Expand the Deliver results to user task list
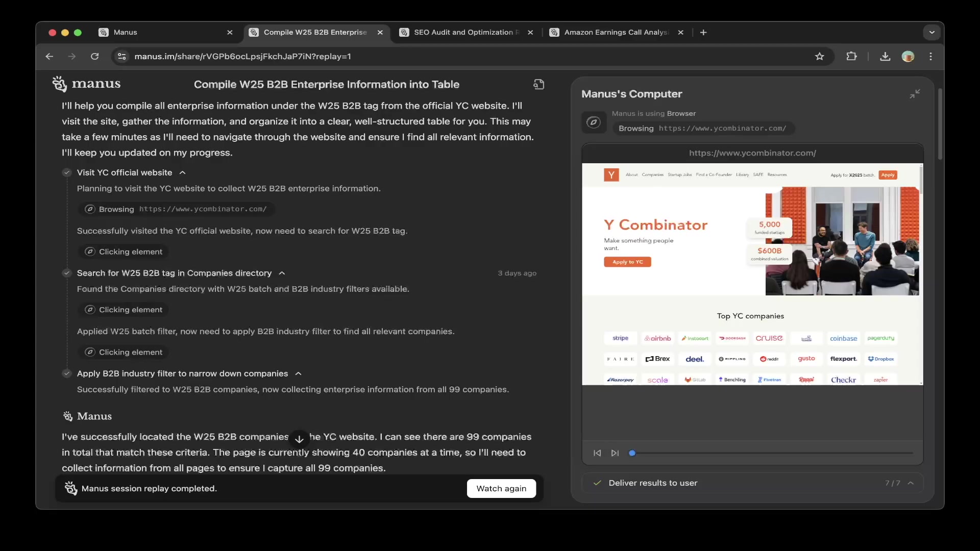 911,483
